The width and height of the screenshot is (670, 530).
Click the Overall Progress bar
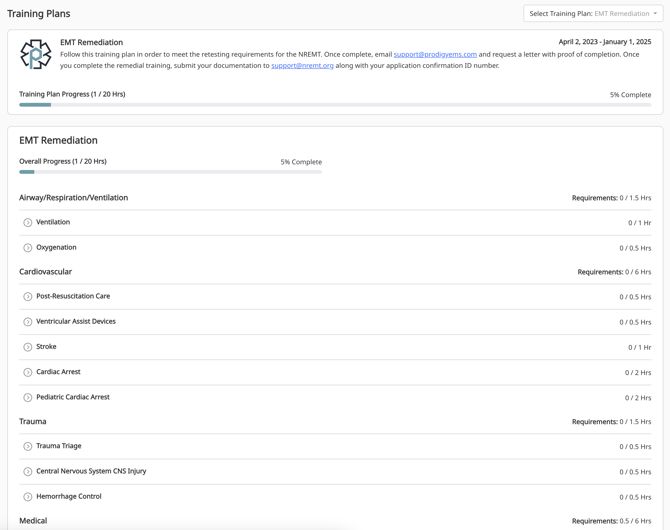coord(170,172)
